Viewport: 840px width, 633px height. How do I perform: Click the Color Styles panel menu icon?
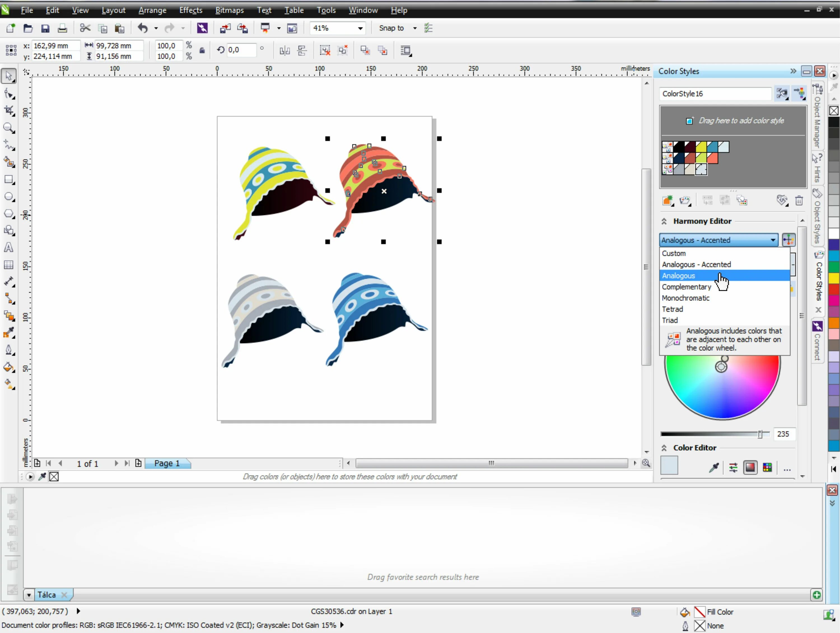click(793, 71)
